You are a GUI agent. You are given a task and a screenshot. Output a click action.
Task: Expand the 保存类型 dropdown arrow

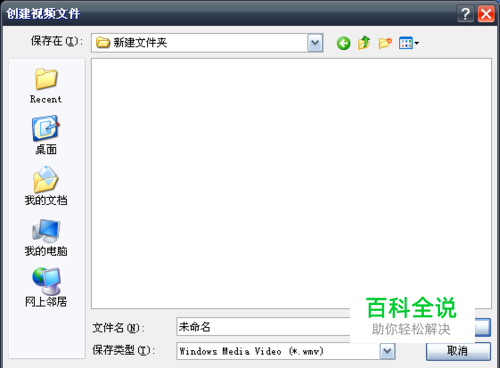(x=387, y=351)
